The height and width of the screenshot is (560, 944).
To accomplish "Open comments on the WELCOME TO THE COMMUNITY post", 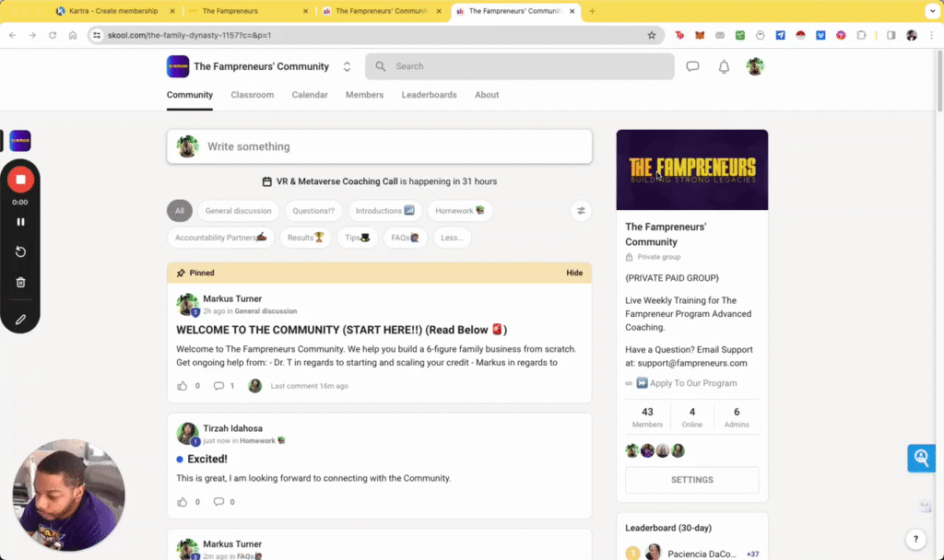I will pyautogui.click(x=218, y=386).
